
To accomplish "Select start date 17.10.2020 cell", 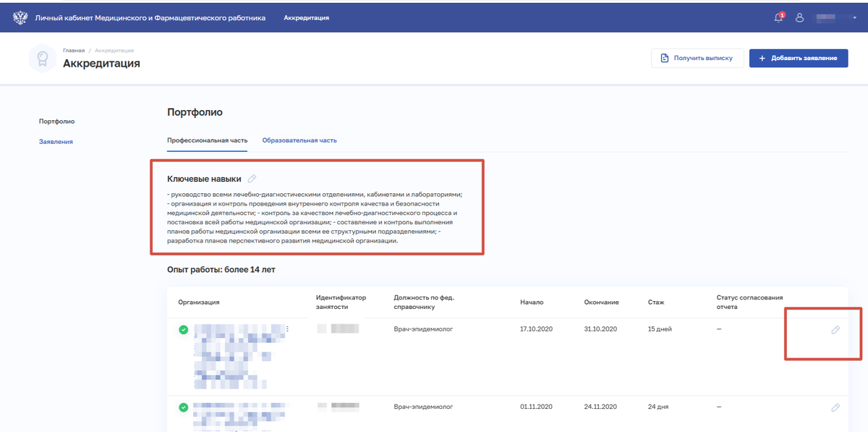I will click(536, 329).
